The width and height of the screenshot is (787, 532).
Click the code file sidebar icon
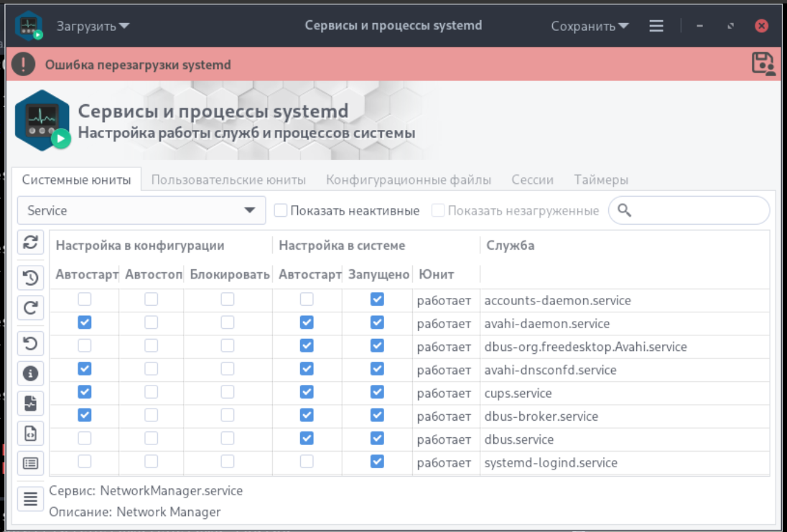(x=30, y=434)
